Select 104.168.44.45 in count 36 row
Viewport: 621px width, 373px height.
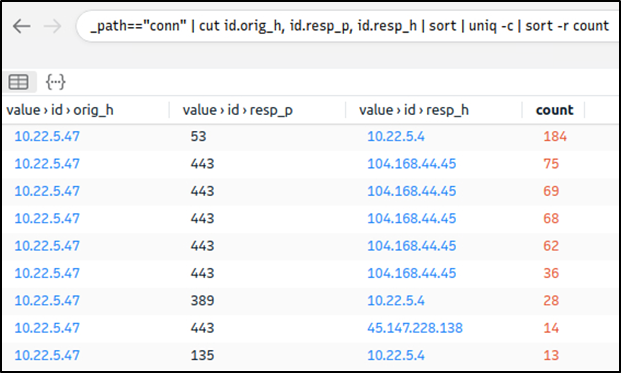point(411,273)
